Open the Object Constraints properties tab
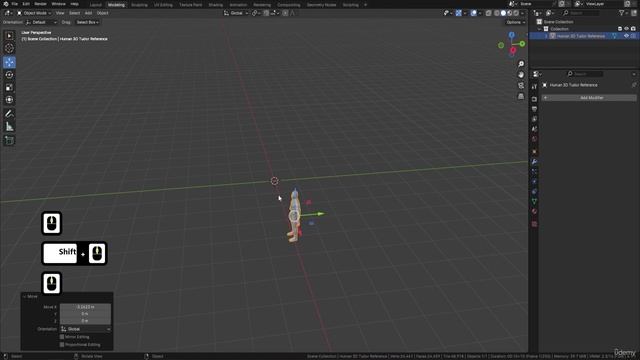 point(534,192)
